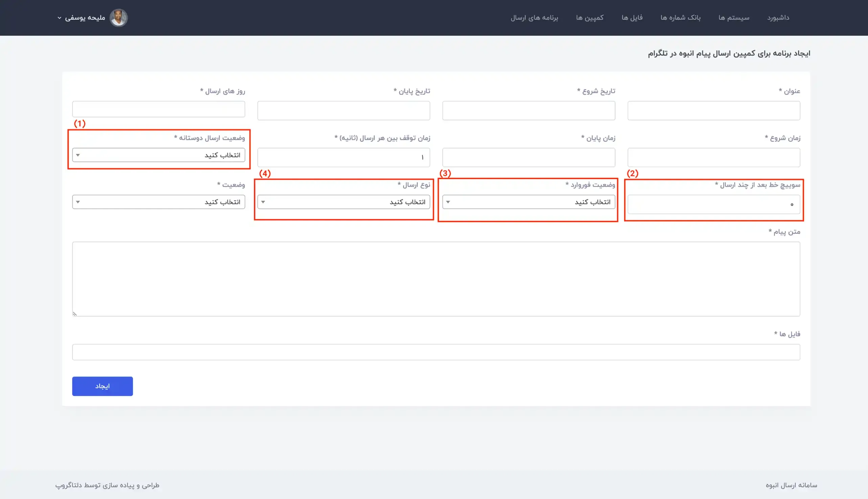Open the وضعیت ارسال دوستانه dropdown
The height and width of the screenshot is (499, 868).
pos(159,155)
